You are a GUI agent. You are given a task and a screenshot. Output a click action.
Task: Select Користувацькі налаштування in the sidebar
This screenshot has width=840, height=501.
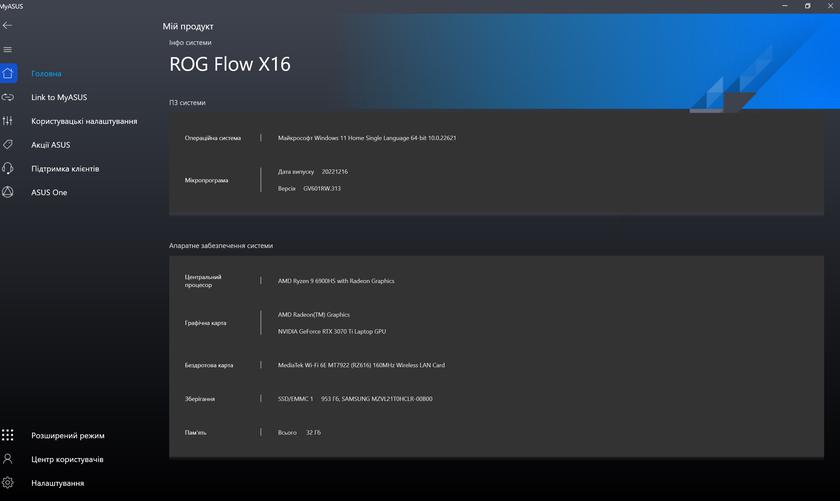coord(84,121)
